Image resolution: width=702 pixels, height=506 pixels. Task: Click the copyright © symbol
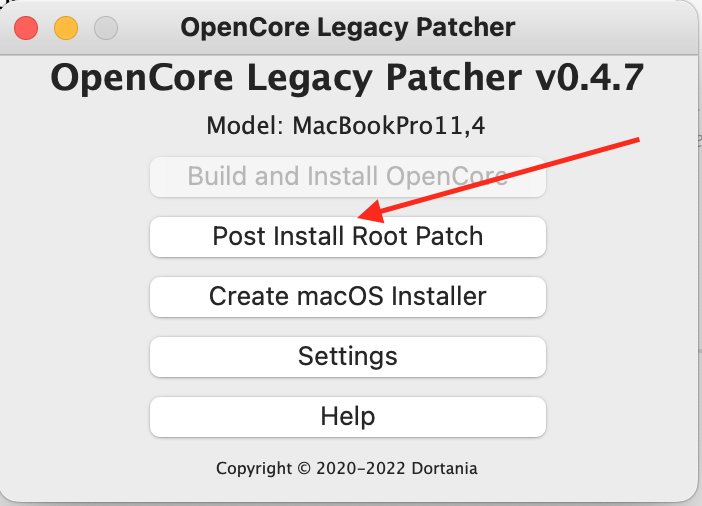coord(304,468)
